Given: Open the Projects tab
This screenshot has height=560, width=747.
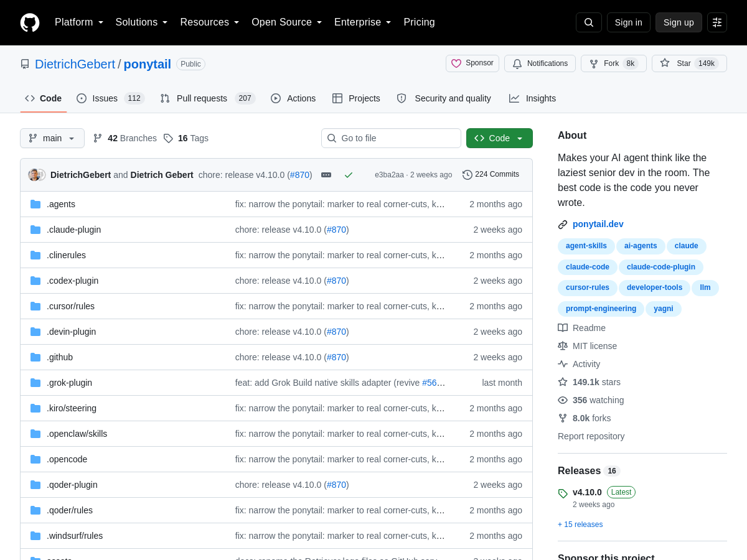Looking at the screenshot, I should click(356, 98).
